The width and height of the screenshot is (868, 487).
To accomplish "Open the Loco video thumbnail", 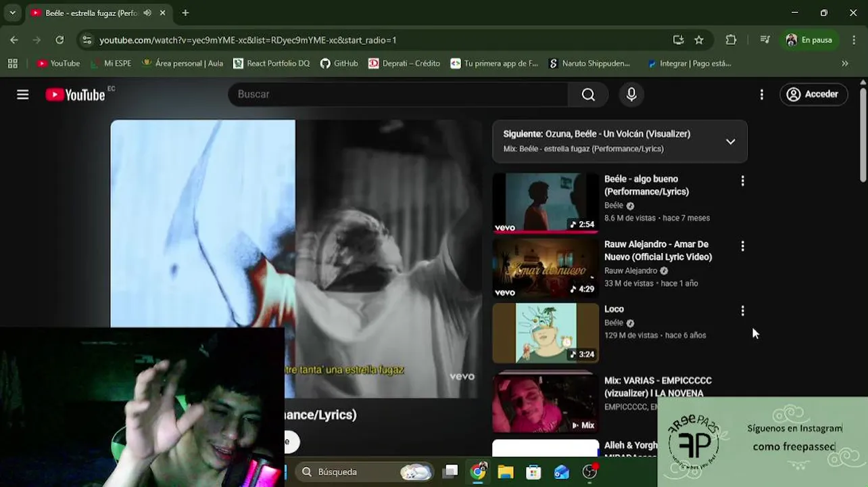I will (x=546, y=333).
